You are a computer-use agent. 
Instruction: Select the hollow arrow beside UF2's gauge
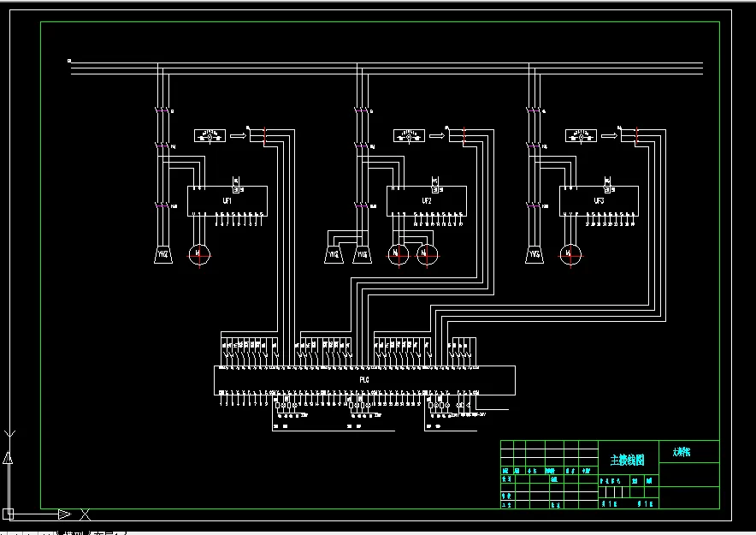coord(437,135)
